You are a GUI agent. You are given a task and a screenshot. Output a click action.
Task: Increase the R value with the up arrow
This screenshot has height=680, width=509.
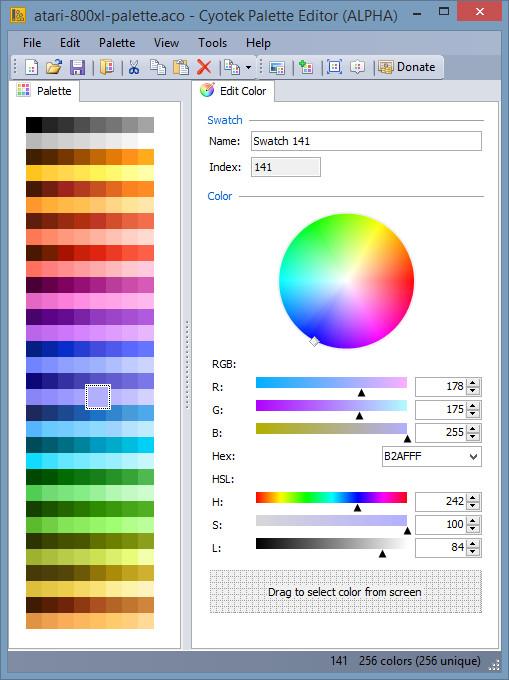[473, 382]
